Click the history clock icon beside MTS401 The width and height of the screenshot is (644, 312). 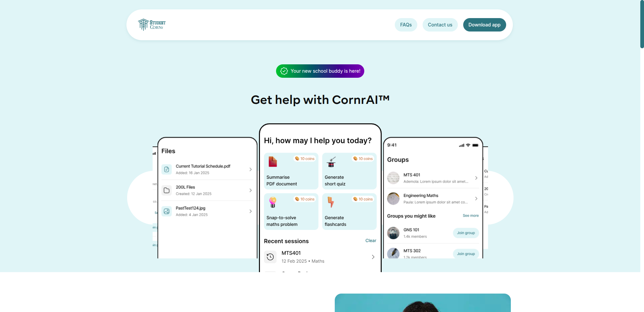[x=270, y=257]
